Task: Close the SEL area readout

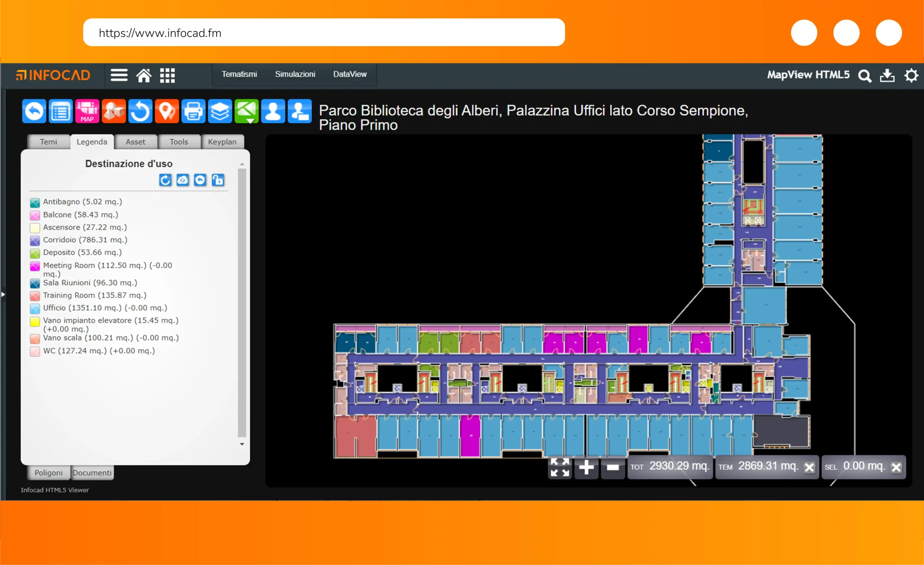Action: pyautogui.click(x=897, y=468)
